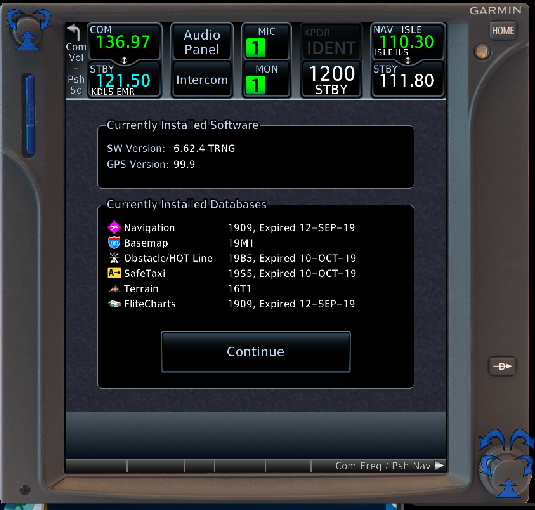Toggle MON 1 monitor selection
535x510 pixels.
(x=266, y=79)
